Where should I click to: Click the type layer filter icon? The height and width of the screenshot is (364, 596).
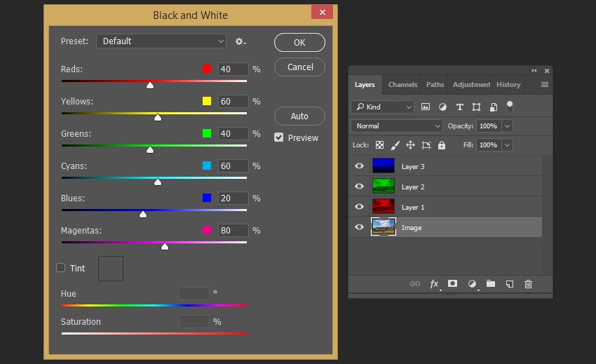[459, 107]
